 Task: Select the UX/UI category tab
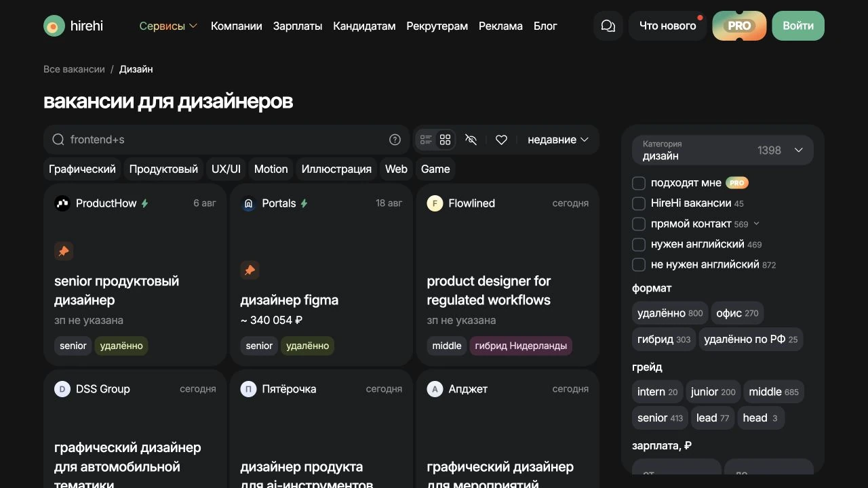tap(226, 169)
